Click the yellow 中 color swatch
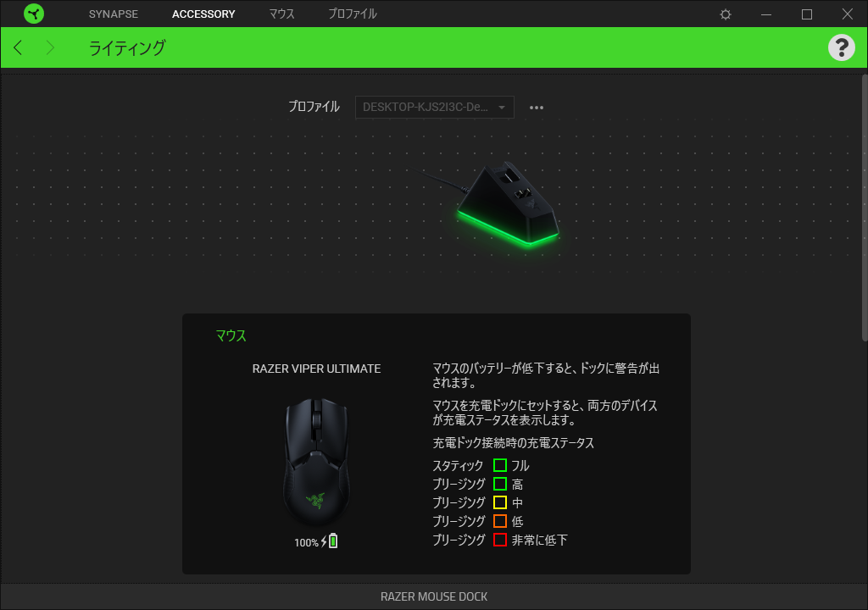This screenshot has height=610, width=868. [500, 502]
